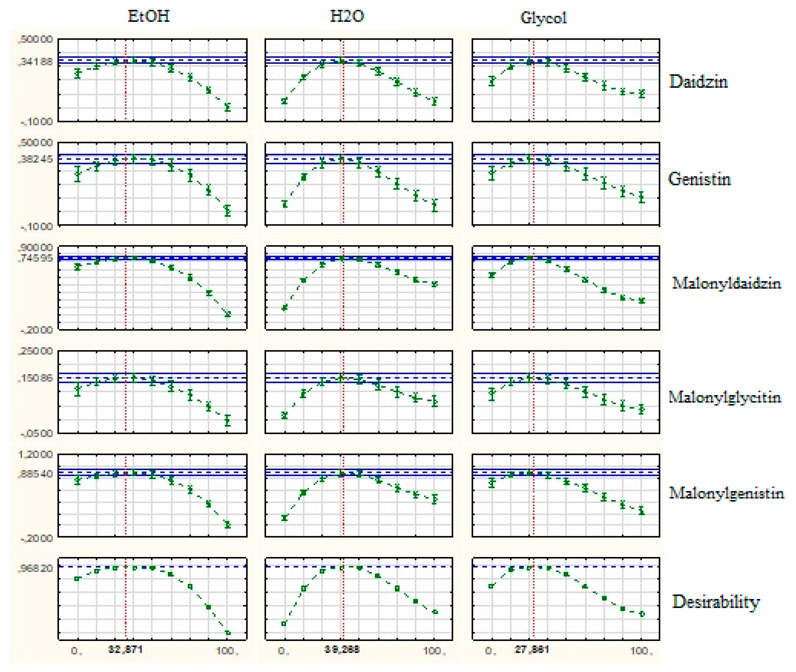The height and width of the screenshot is (672, 796).
Task: Select the Genistin row label
Action: pos(699,179)
